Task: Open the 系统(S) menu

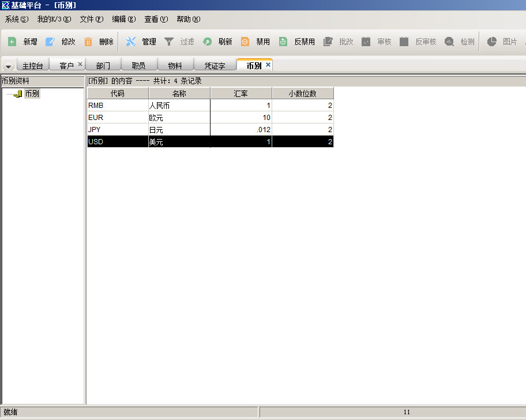Action: pyautogui.click(x=16, y=19)
